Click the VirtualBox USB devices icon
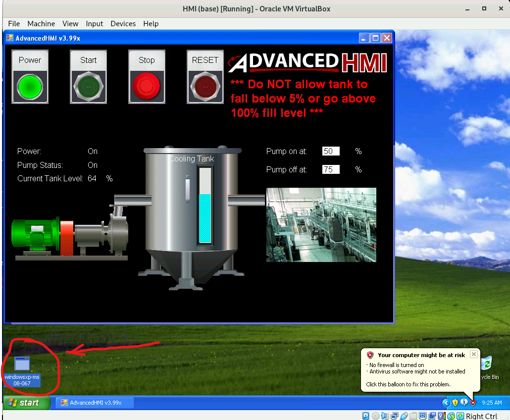 tap(404, 416)
